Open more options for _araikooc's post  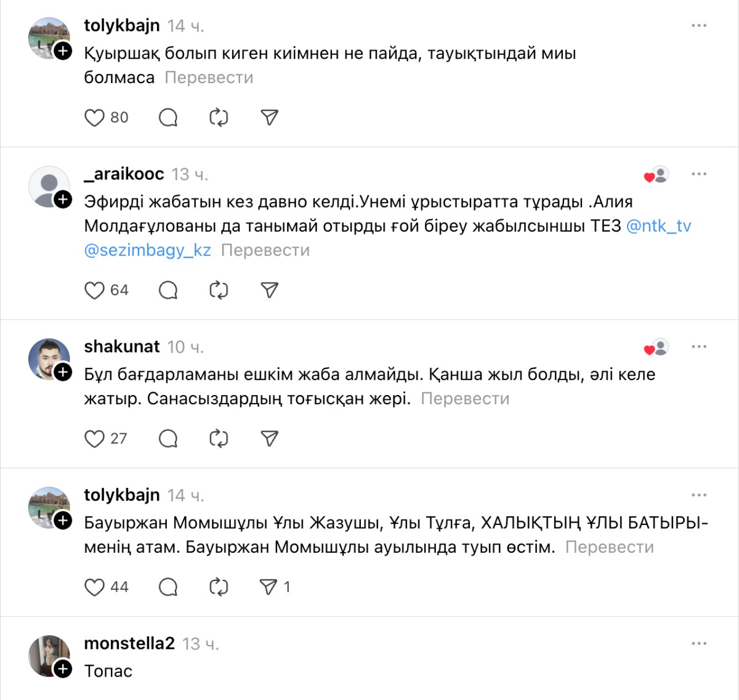coord(699,174)
